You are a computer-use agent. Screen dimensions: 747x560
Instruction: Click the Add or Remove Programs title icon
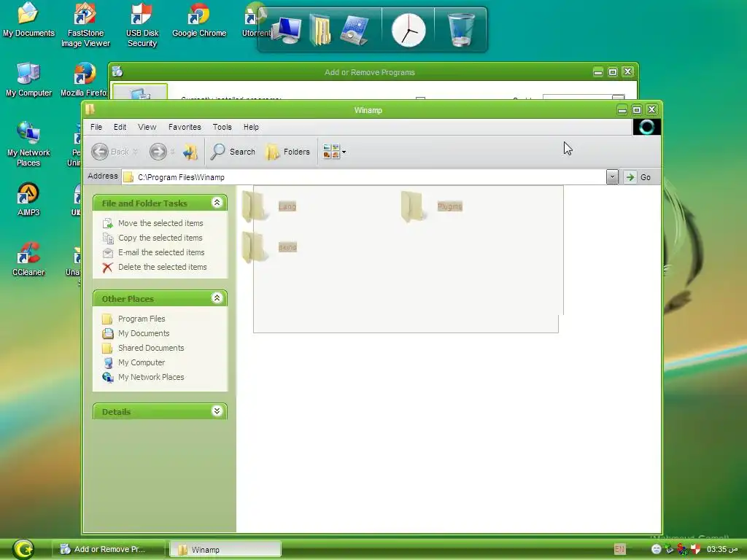117,72
